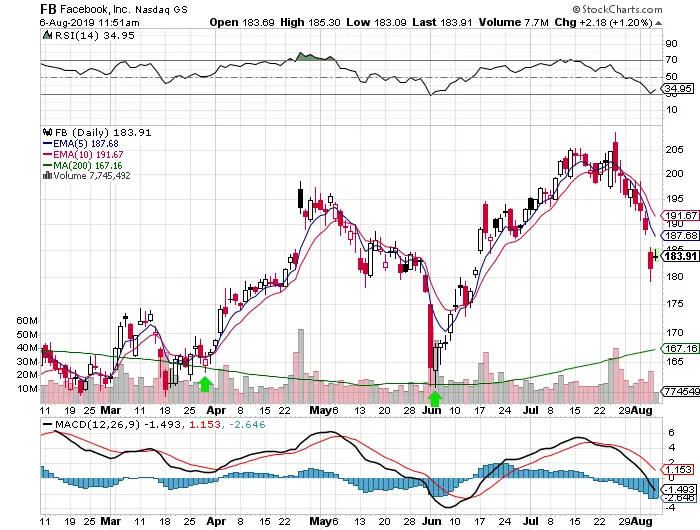The width and height of the screenshot is (700, 530).
Task: Click the red 1.153 signal value in MACD legend
Action: 205,424
